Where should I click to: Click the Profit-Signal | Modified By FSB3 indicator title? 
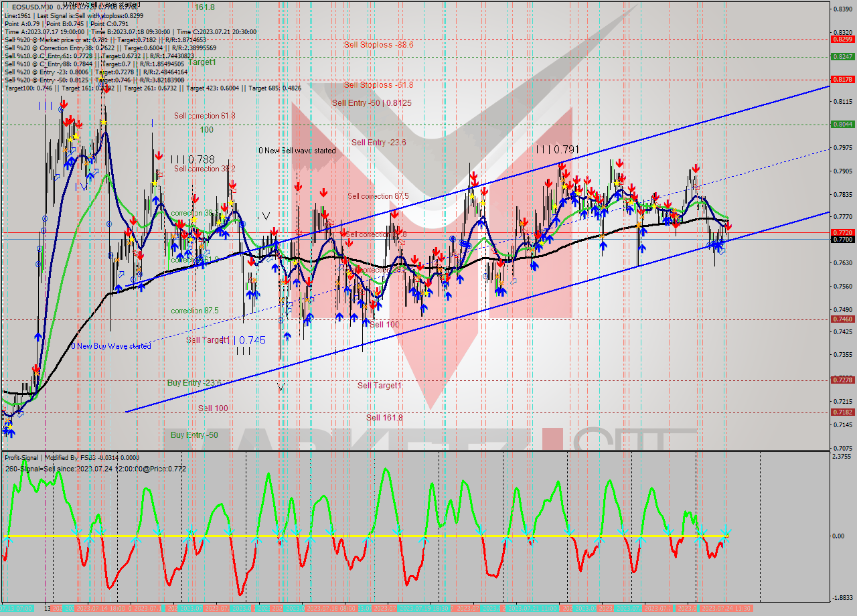pos(72,457)
